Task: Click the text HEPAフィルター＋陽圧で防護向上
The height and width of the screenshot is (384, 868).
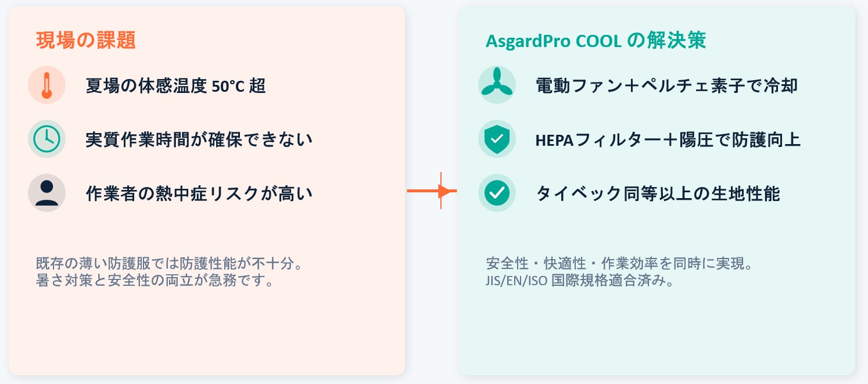Action: (668, 139)
